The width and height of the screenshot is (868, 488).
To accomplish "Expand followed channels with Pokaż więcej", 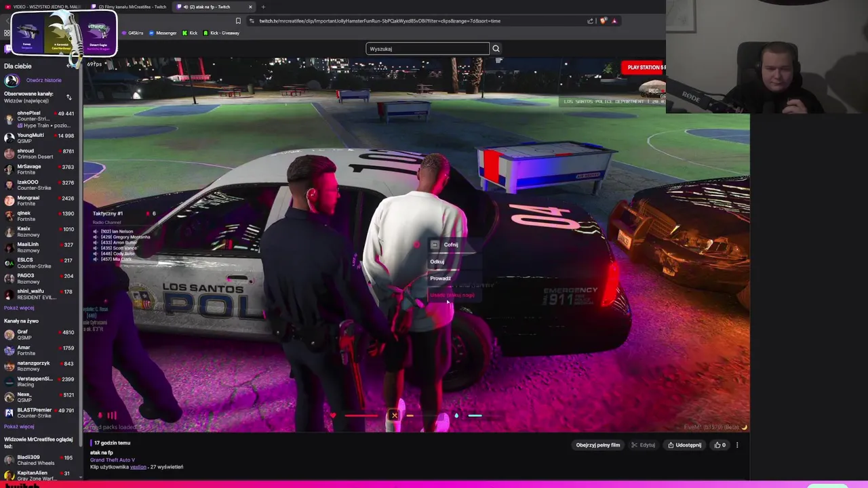I will pos(19,308).
